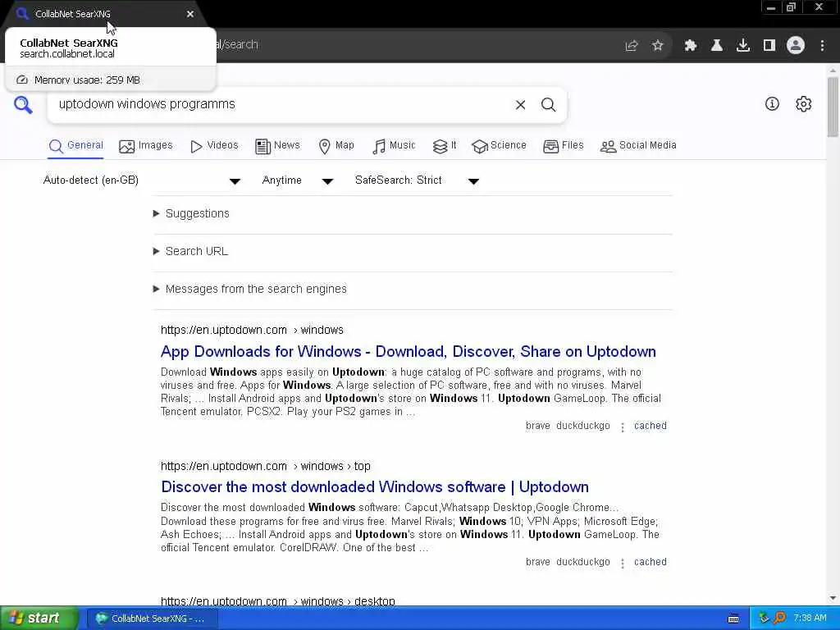The height and width of the screenshot is (630, 840).
Task: Open the Extensions puzzle icon
Action: [691, 46]
